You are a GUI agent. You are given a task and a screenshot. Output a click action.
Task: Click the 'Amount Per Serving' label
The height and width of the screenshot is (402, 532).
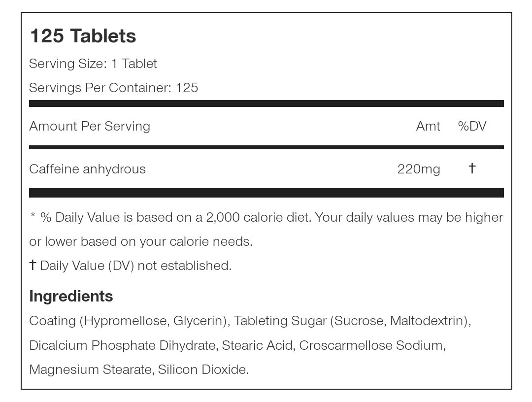tap(90, 126)
